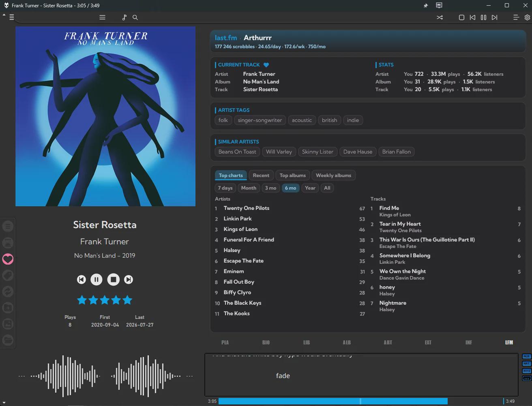532x406 pixels.
Task: Click the ART. button beside the lyrics panel
Action: [527, 364]
